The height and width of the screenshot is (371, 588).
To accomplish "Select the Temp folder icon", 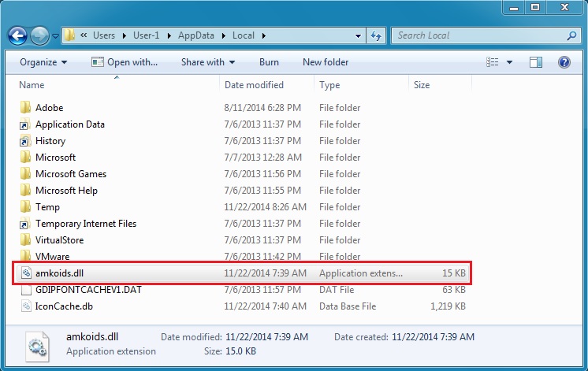I will 25,206.
